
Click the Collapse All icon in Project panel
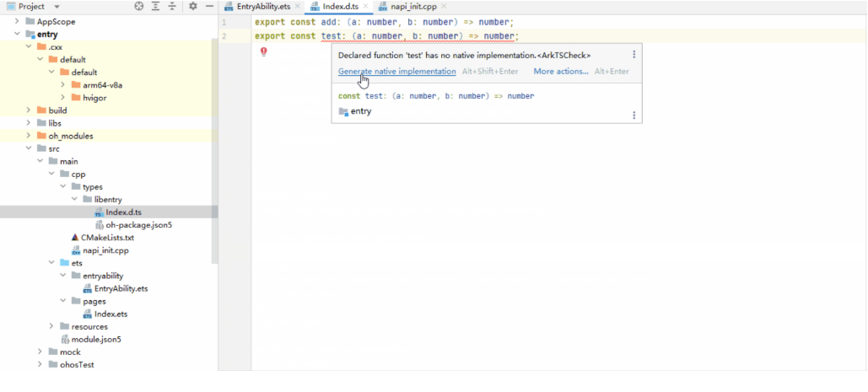click(172, 6)
